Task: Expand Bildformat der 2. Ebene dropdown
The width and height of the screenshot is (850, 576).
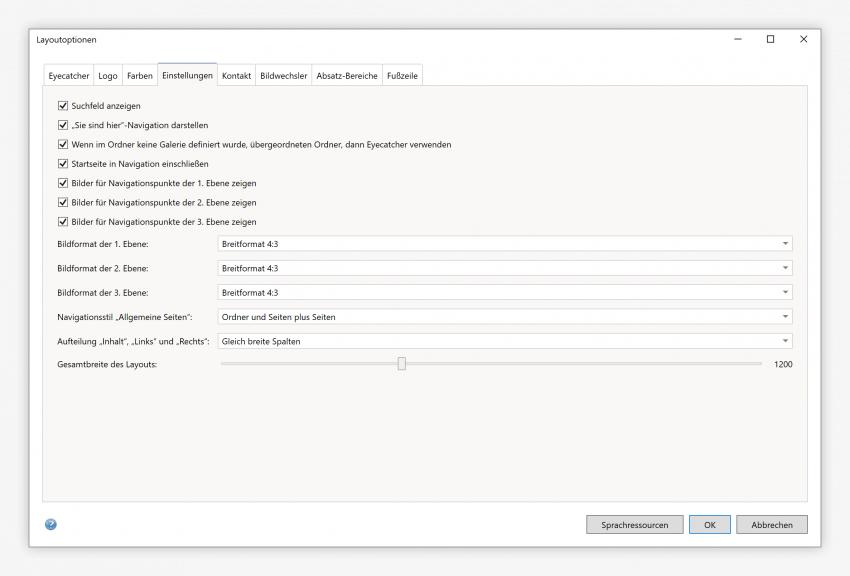Action: coord(504,268)
